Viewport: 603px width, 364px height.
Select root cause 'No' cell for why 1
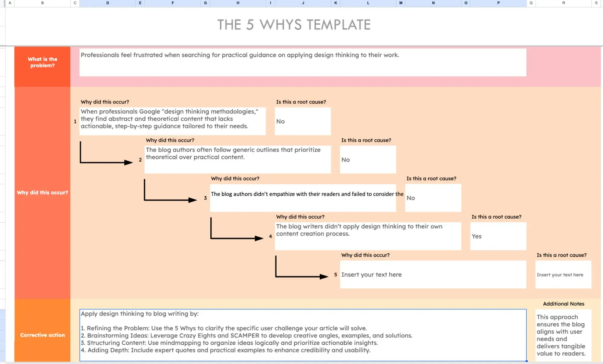click(x=303, y=121)
